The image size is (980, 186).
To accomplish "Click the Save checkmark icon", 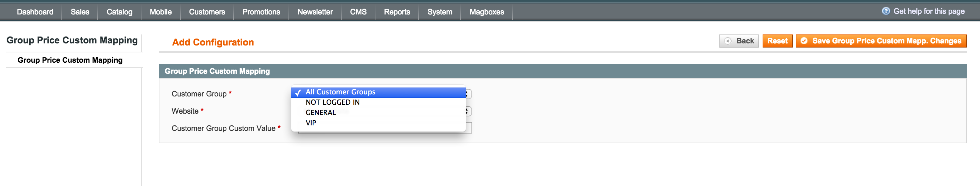I will [x=804, y=41].
